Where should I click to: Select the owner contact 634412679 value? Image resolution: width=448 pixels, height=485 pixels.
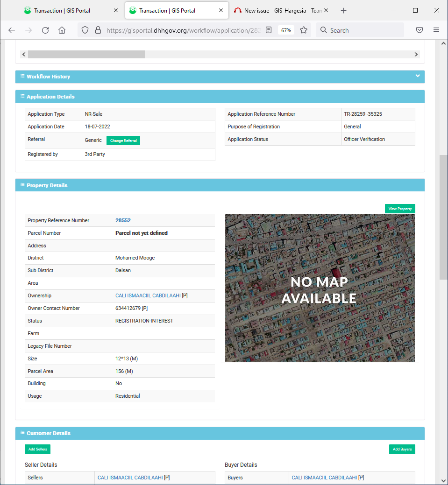click(131, 308)
